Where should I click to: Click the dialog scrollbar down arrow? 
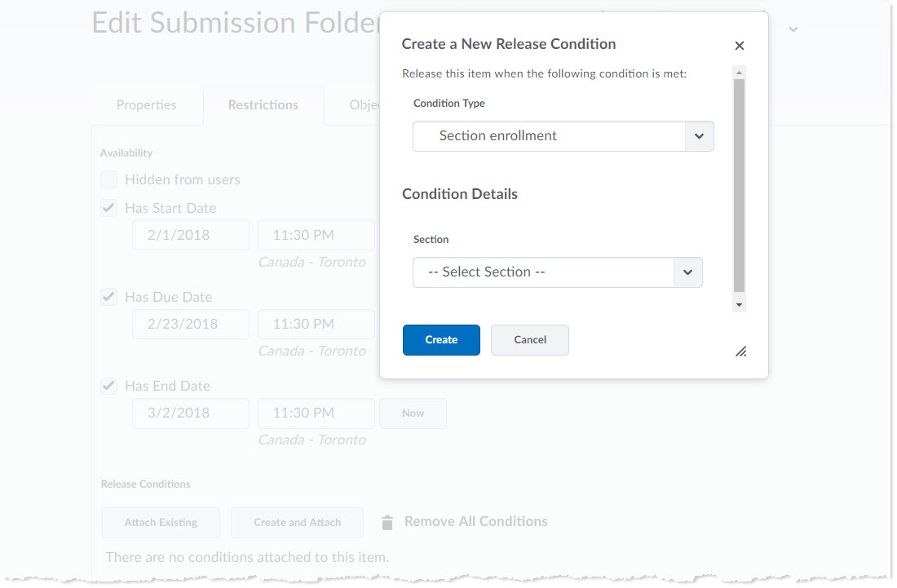[x=739, y=305]
